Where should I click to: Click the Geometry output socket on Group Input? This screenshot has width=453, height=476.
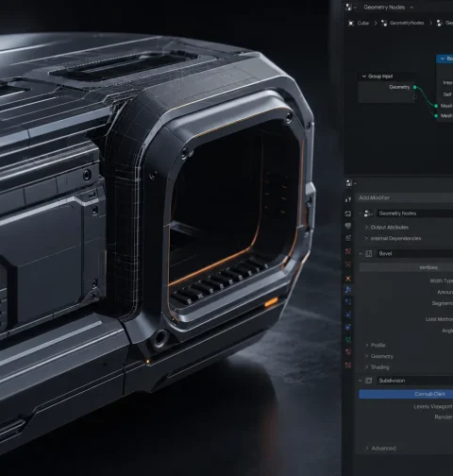(x=415, y=87)
